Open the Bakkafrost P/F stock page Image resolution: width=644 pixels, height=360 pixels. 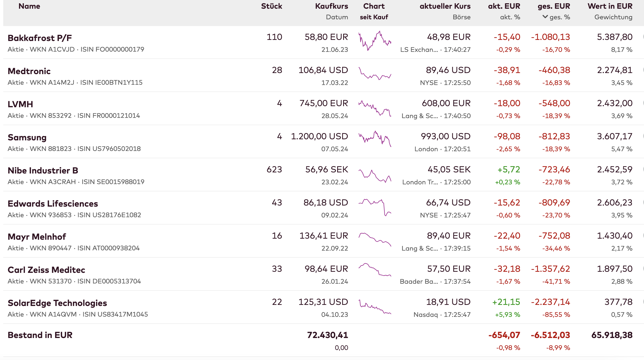pos(40,38)
